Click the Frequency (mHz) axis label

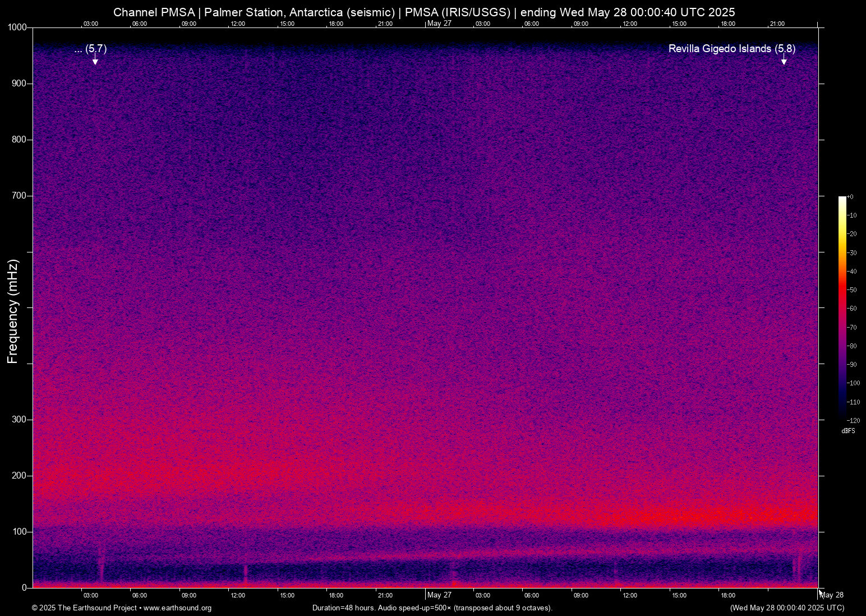click(x=13, y=311)
